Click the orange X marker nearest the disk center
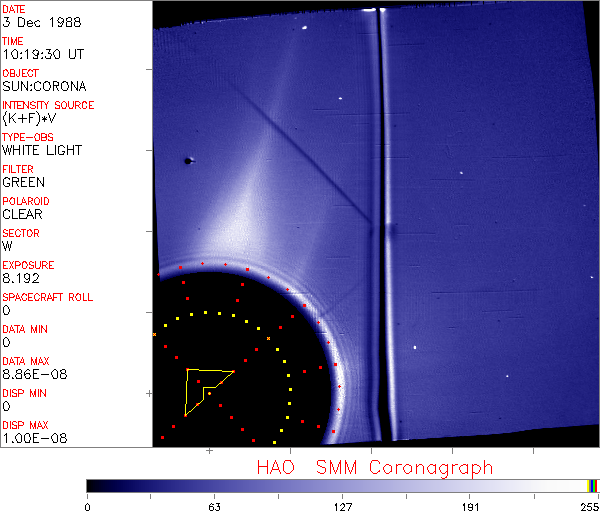 (268, 338)
